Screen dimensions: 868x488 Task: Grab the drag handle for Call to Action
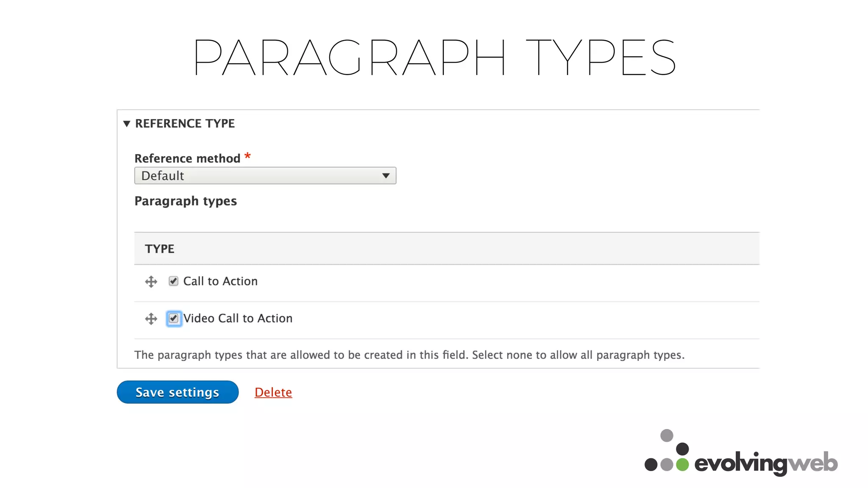(x=151, y=282)
